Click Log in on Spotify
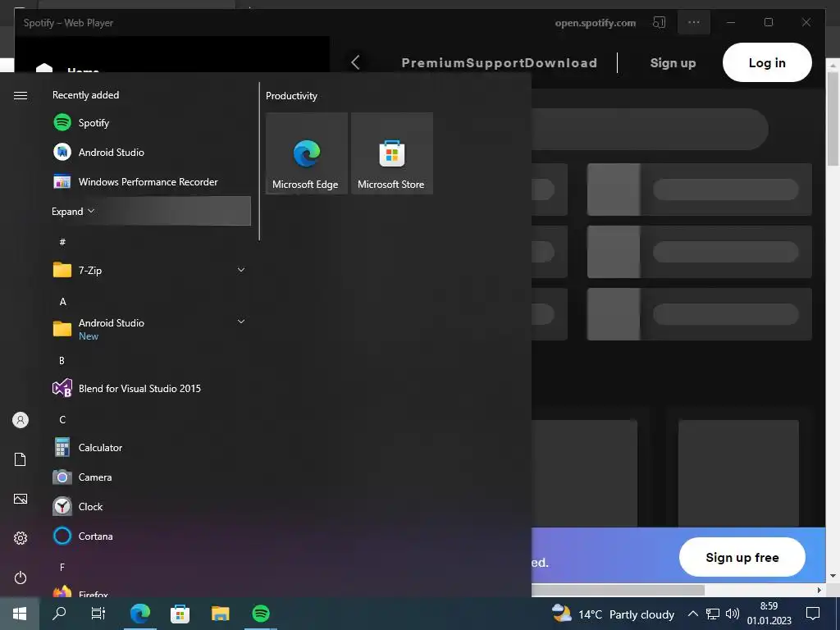This screenshot has height=630, width=840. 767,62
